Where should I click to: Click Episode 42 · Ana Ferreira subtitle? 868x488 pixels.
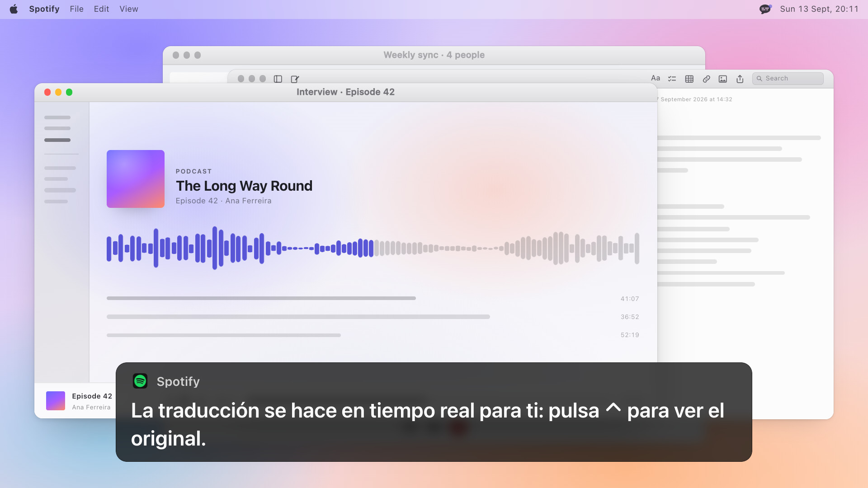[223, 201]
